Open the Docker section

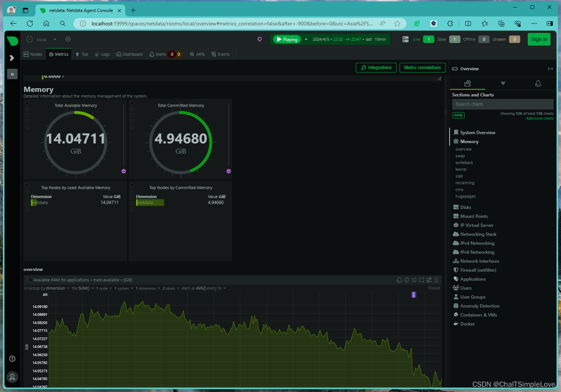(x=468, y=324)
